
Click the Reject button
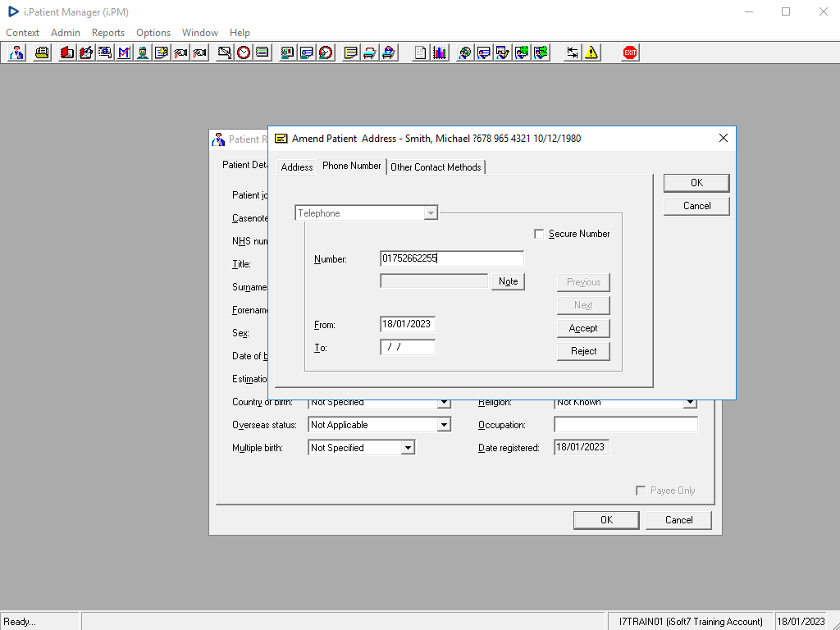point(583,351)
